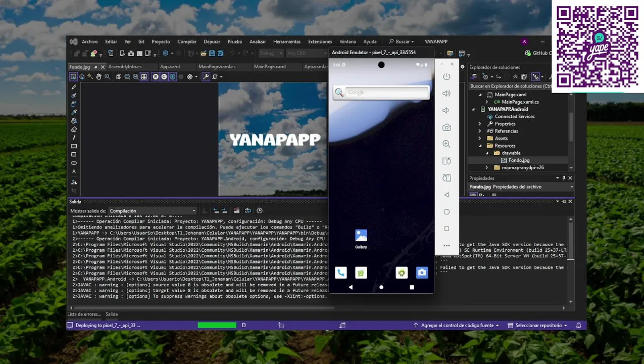Viewport: 644px width, 364px height.
Task: Open the Phone app in emulator dock
Action: coord(341,273)
